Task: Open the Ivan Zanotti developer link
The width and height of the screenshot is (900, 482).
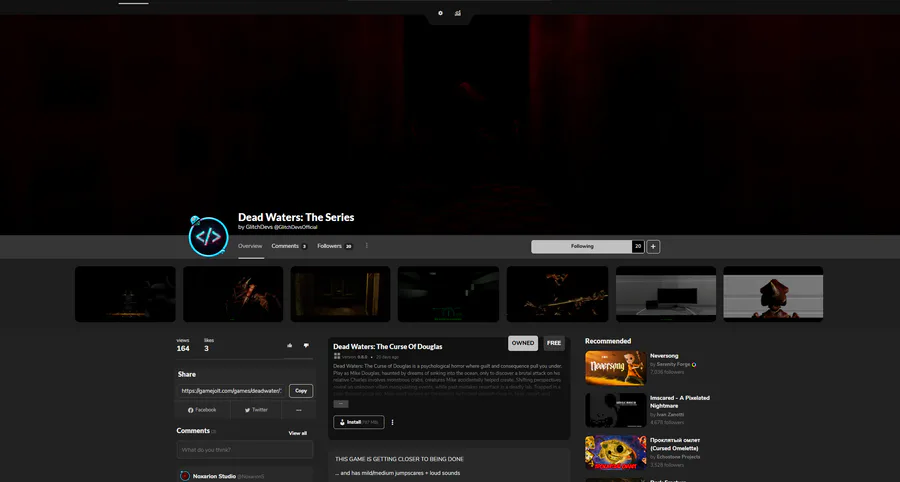Action: (x=670, y=414)
